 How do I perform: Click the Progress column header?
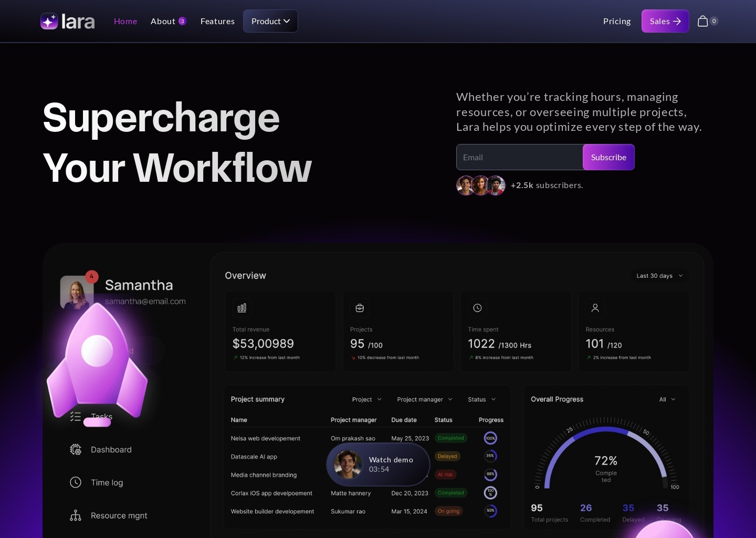pos(491,420)
